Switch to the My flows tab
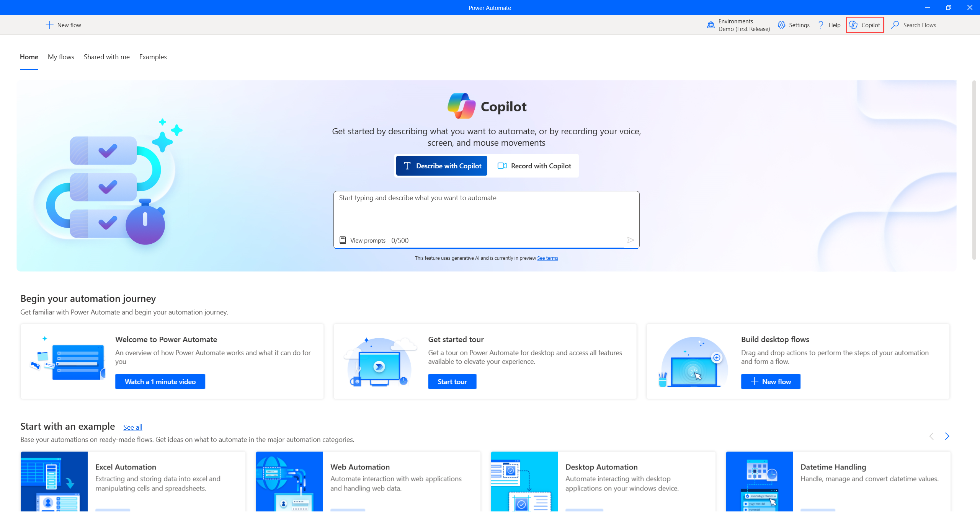The image size is (980, 528). (x=61, y=57)
